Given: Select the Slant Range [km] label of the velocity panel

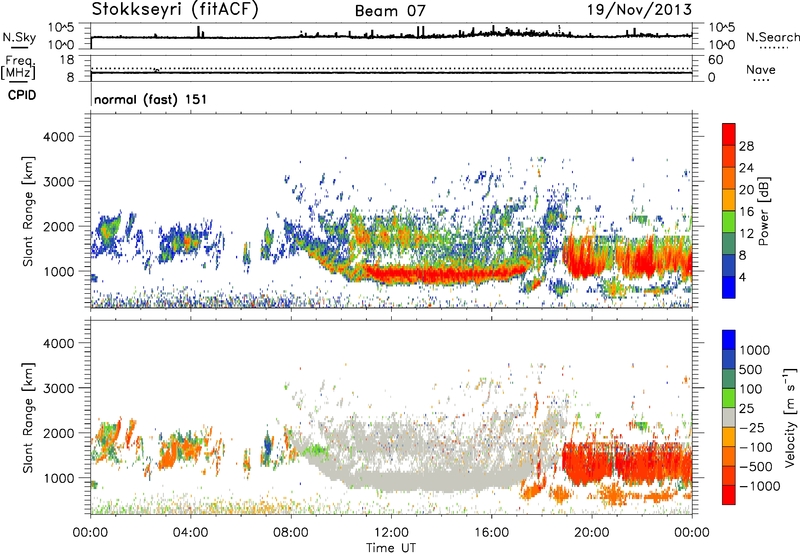Looking at the screenshot, I should [28, 417].
